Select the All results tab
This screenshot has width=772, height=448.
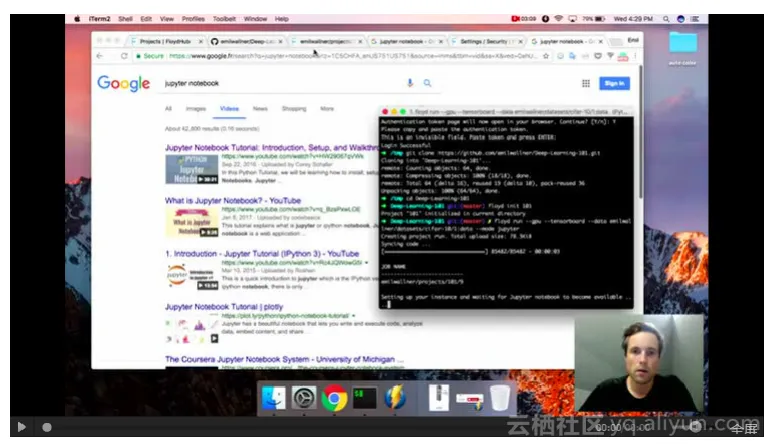point(168,109)
